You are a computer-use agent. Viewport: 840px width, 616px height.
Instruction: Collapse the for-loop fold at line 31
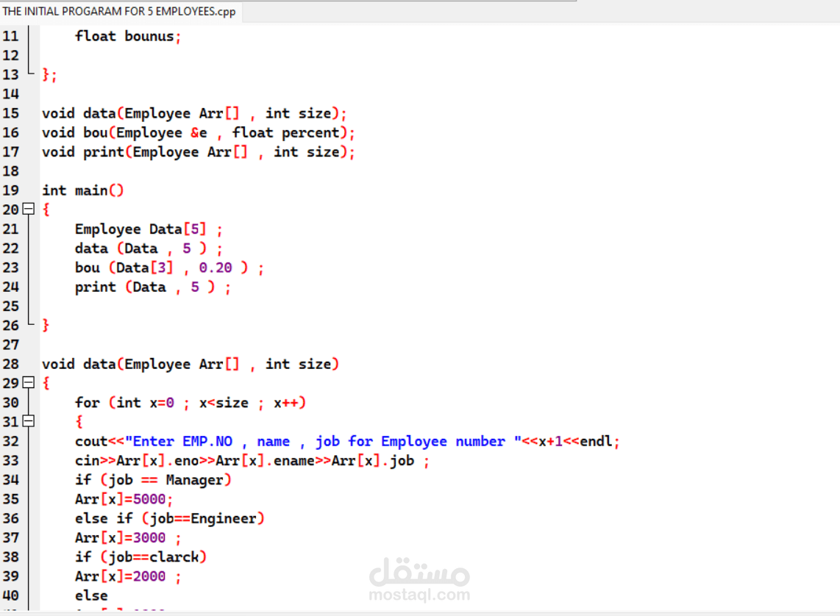tap(29, 421)
